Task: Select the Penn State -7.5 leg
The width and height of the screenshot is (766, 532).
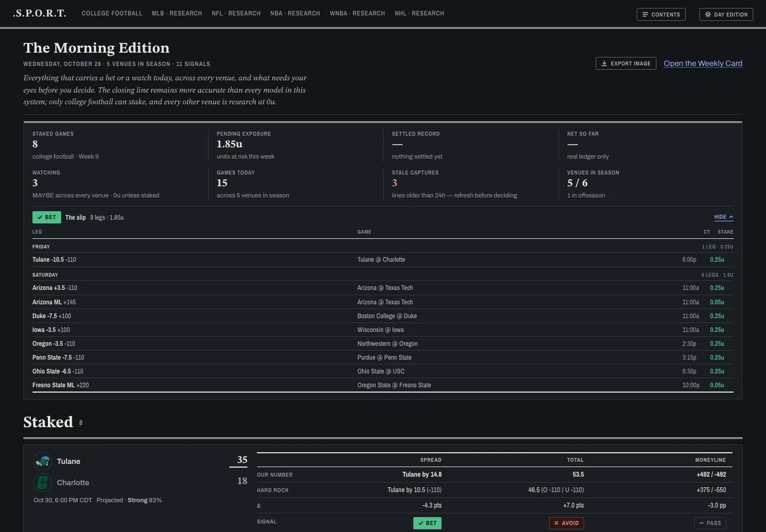Action: click(x=383, y=358)
